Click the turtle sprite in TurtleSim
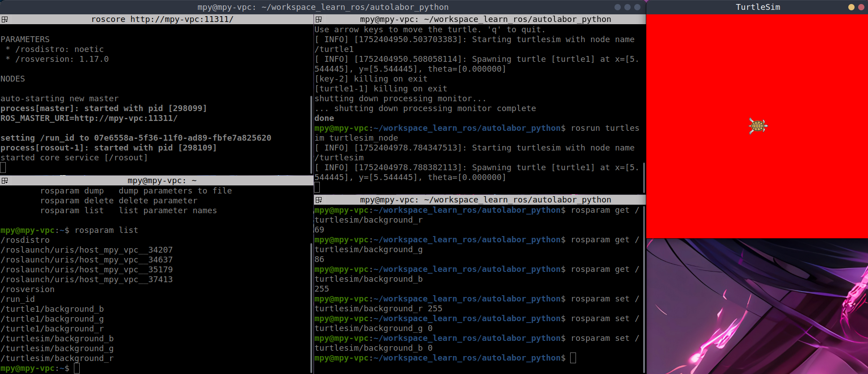868x374 pixels. [x=758, y=126]
